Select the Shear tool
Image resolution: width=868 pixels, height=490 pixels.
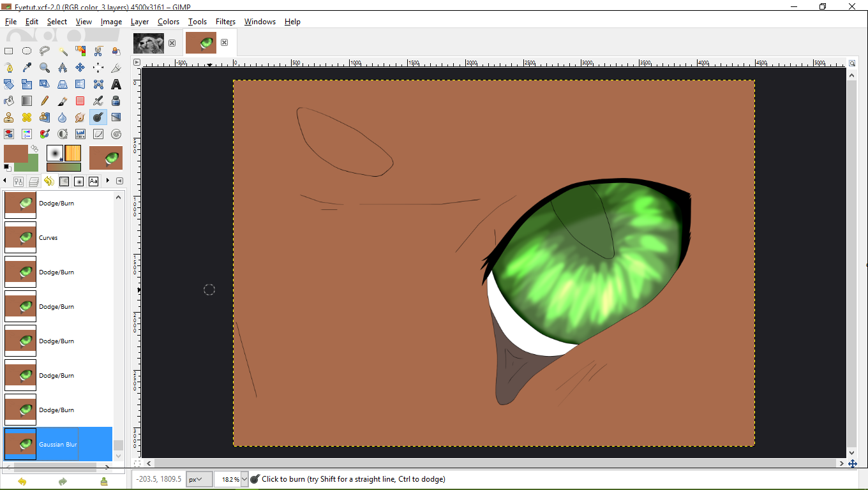click(x=45, y=84)
